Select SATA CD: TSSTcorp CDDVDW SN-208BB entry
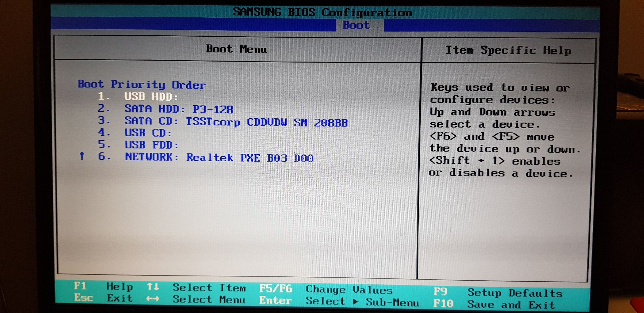The width and height of the screenshot is (644, 313). (x=223, y=122)
